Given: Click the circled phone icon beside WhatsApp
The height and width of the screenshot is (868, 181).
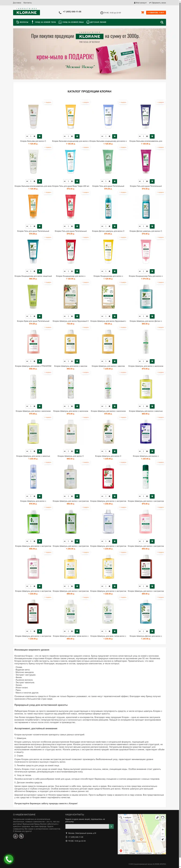Looking at the screenshot, I should [21, 836].
